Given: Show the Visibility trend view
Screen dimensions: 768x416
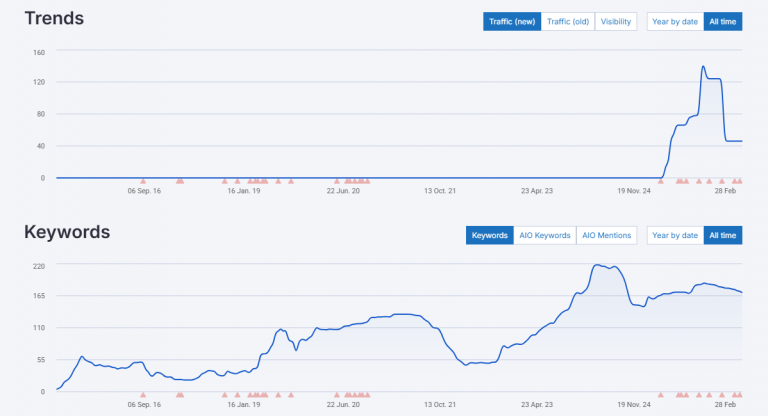Looking at the screenshot, I should [616, 21].
